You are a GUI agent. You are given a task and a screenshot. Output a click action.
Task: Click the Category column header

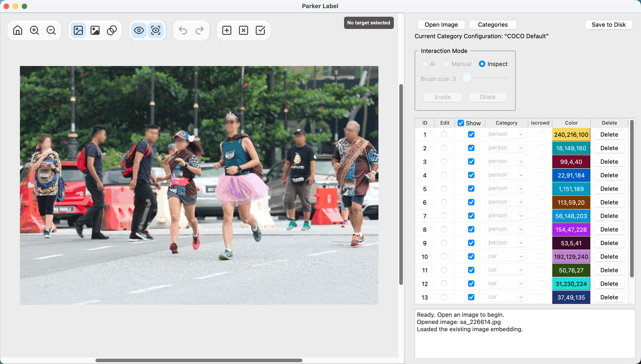tap(506, 123)
